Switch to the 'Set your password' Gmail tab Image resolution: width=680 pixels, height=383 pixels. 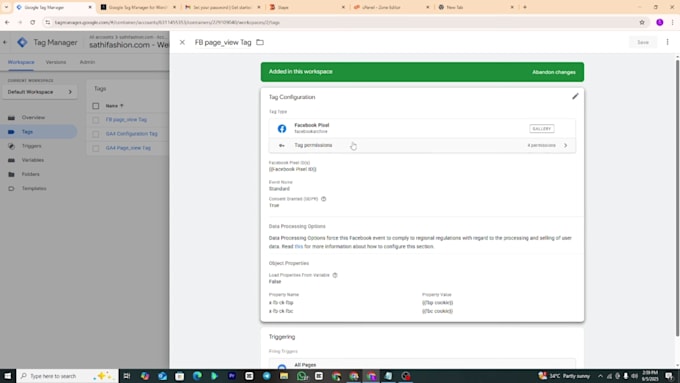(x=223, y=7)
